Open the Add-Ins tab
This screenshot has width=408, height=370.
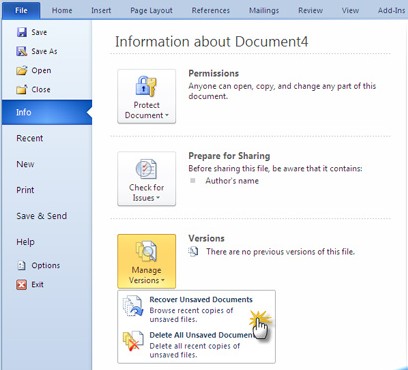coord(391,10)
